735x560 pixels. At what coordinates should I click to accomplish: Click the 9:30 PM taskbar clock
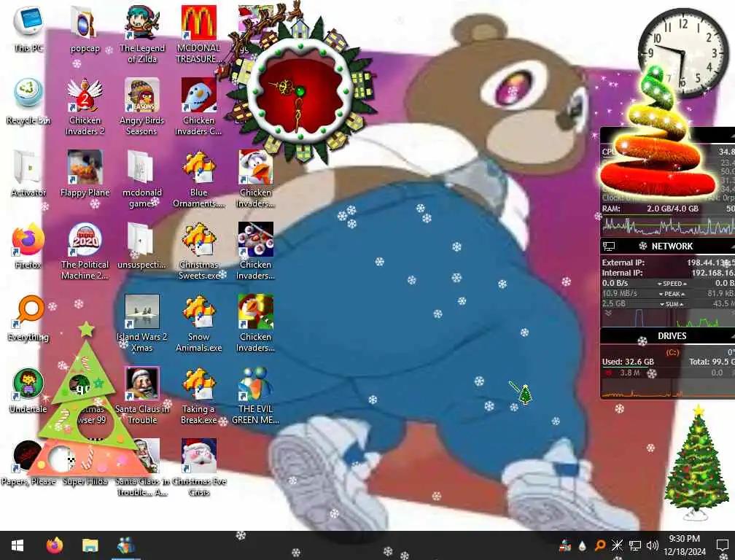coord(685,545)
